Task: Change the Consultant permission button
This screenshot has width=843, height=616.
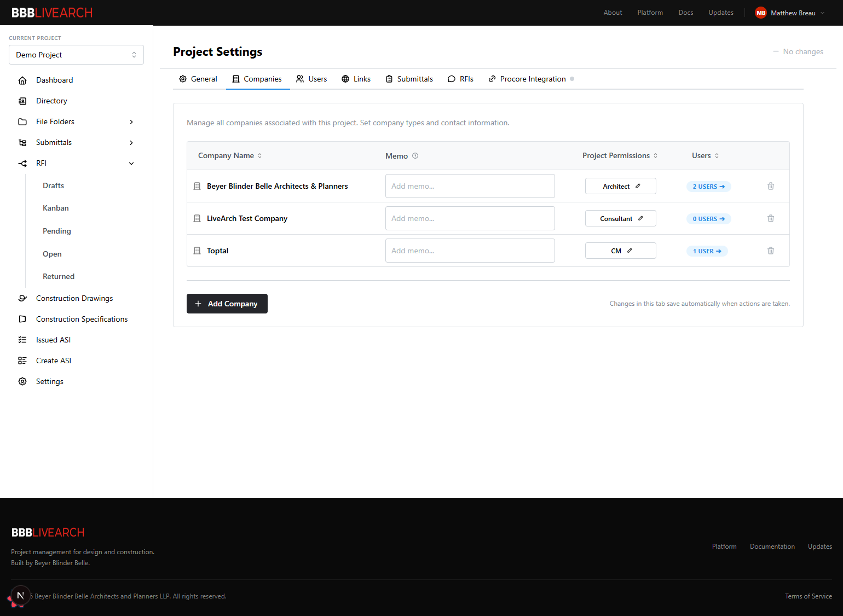Action: point(621,218)
